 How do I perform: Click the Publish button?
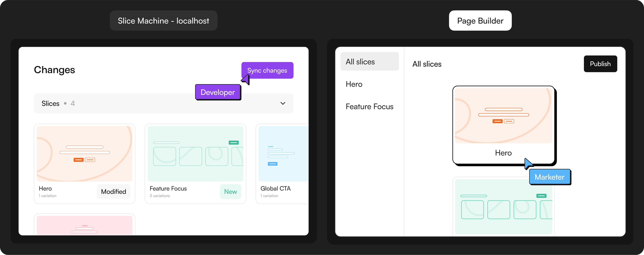(x=600, y=64)
